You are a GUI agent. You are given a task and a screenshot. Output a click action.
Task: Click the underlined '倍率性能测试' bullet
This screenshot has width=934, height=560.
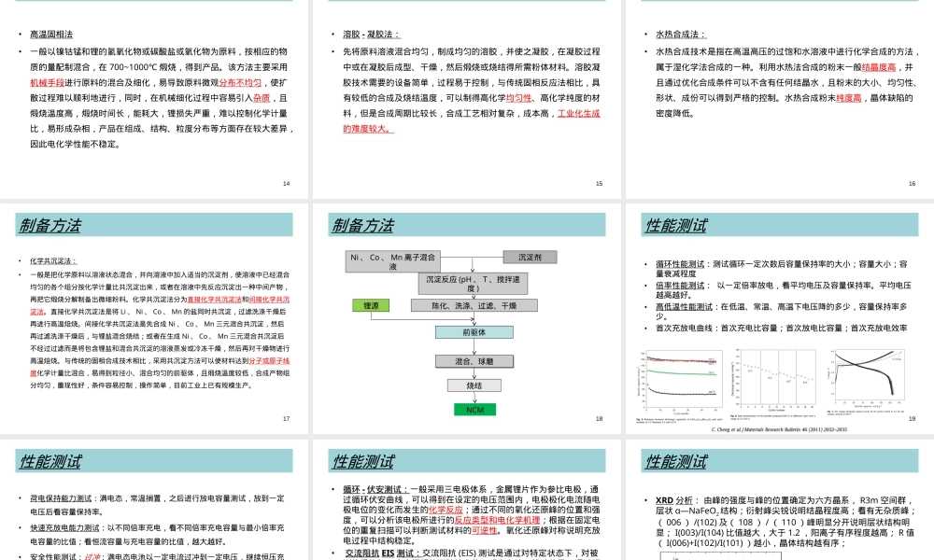pos(680,285)
